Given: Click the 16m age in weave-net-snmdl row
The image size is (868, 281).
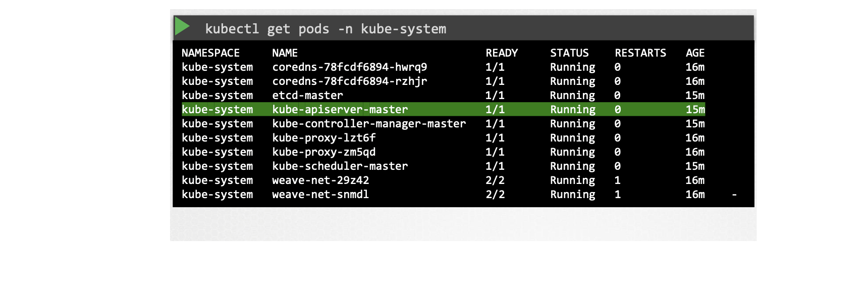Looking at the screenshot, I should pyautogui.click(x=695, y=195).
